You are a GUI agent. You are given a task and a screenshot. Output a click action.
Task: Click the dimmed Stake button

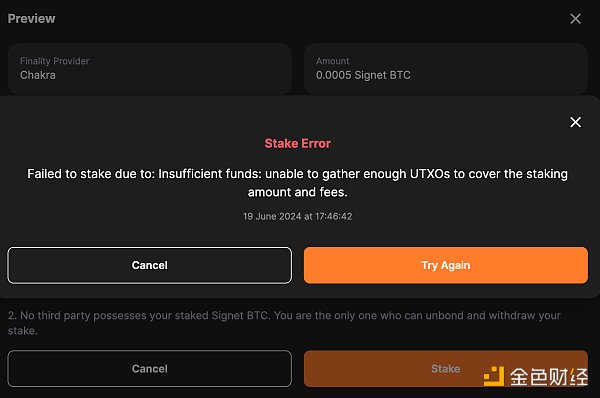pos(446,369)
